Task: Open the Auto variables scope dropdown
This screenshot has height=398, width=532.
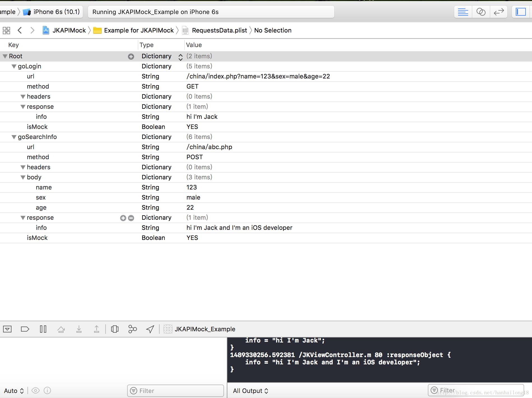Action: pos(14,391)
